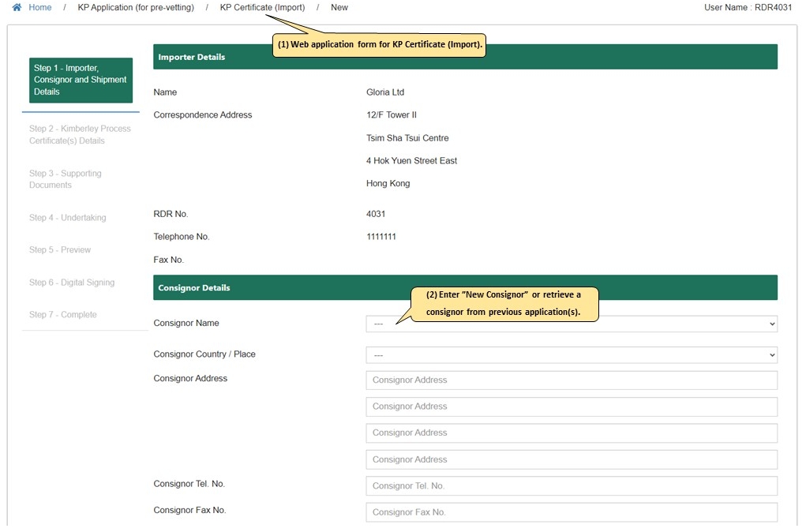Viewport: 806px width, 532px height.
Task: Click the Consignor Fax No. input
Action: tap(572, 512)
